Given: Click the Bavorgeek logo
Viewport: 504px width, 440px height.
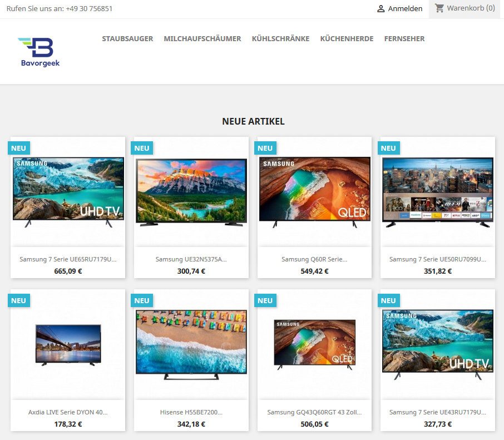Looking at the screenshot, I should click(x=39, y=52).
